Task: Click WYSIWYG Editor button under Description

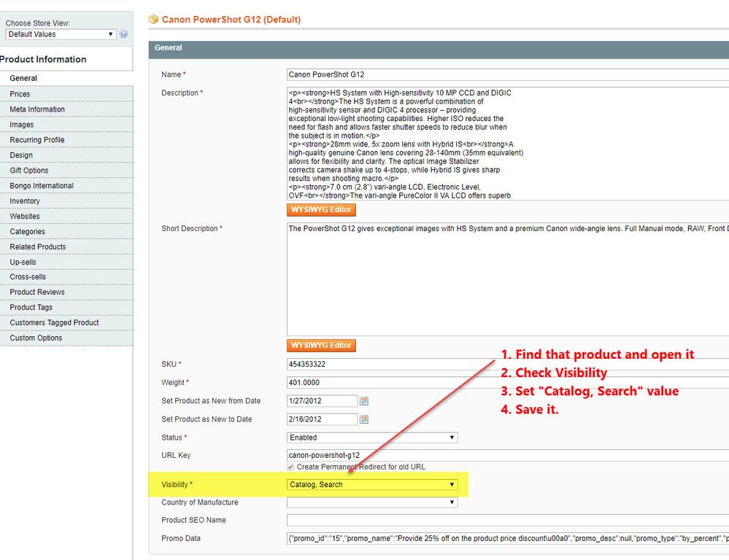Action: pos(321,210)
